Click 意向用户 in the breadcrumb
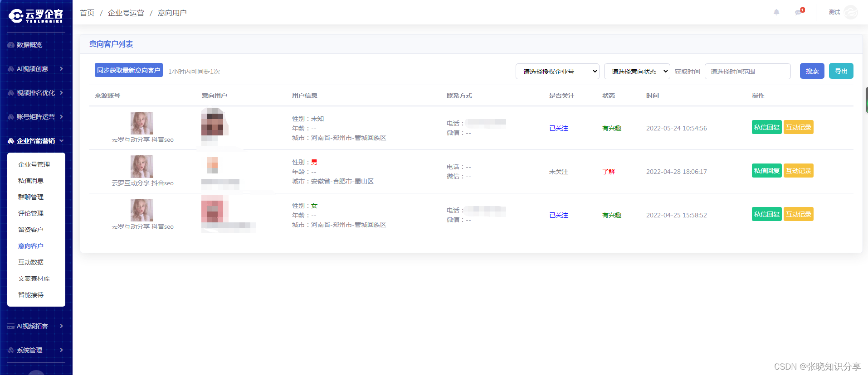 172,13
